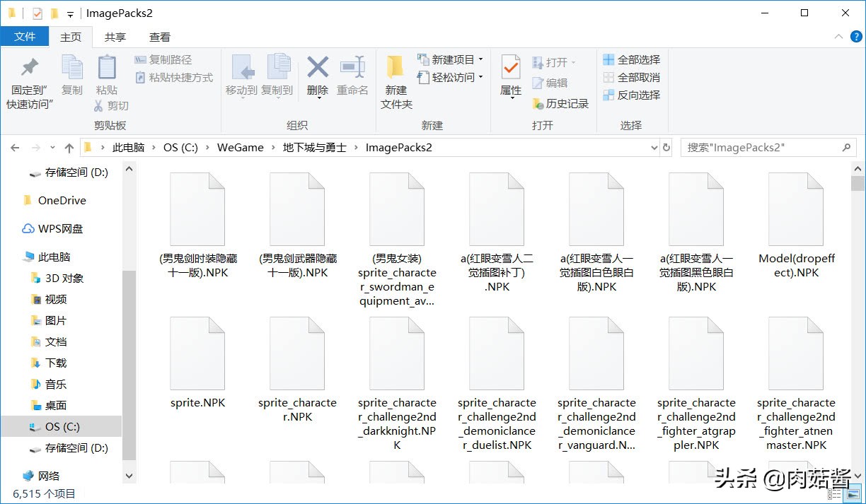Click the Up one level arrow
Viewport: 866px width, 504px height.
[69, 148]
